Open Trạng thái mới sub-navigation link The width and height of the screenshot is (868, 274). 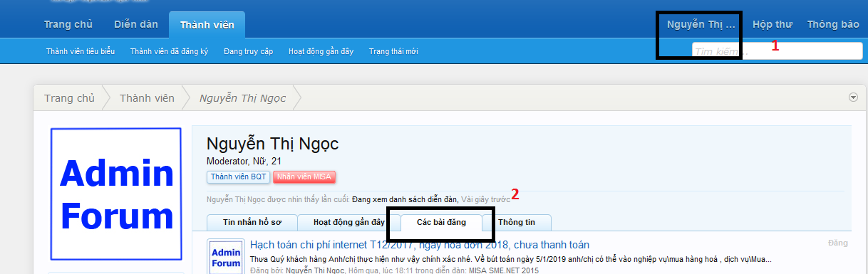(393, 51)
